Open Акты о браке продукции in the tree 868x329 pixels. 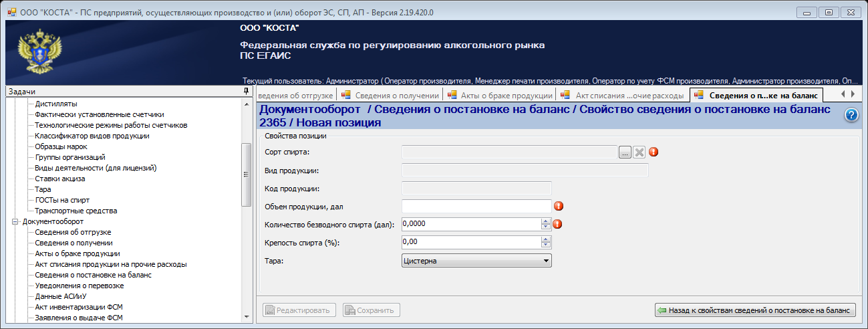(77, 253)
